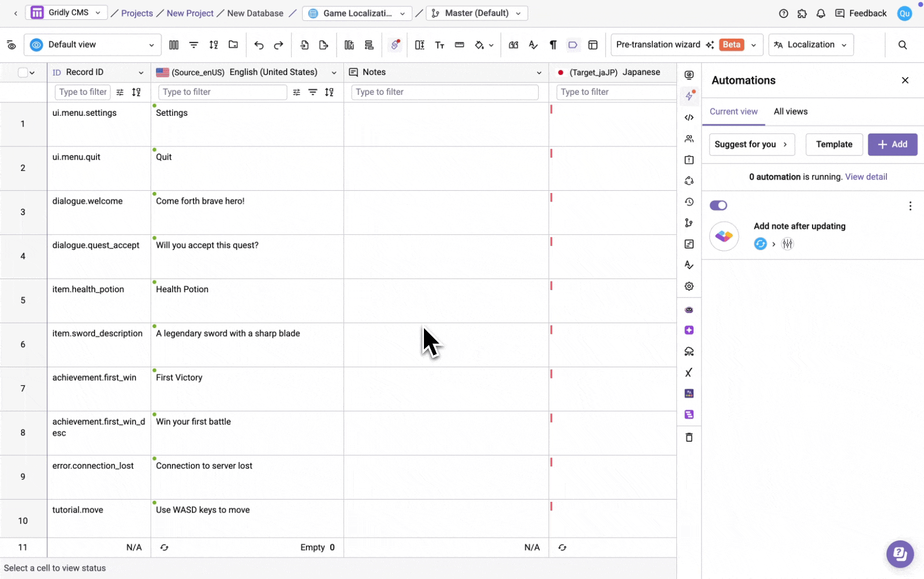The height and width of the screenshot is (579, 924).
Task: Open the Localization dropdown
Action: click(811, 45)
